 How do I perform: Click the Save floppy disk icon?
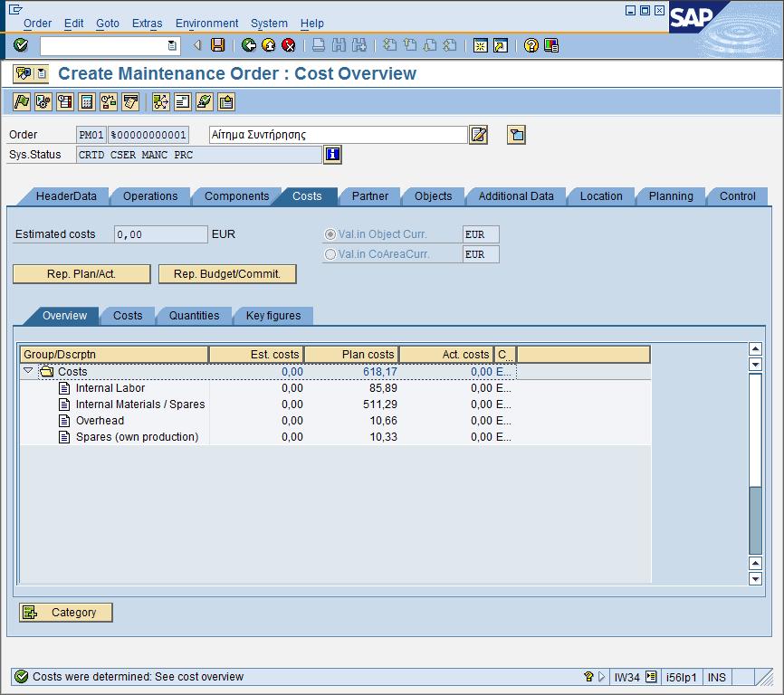point(217,45)
